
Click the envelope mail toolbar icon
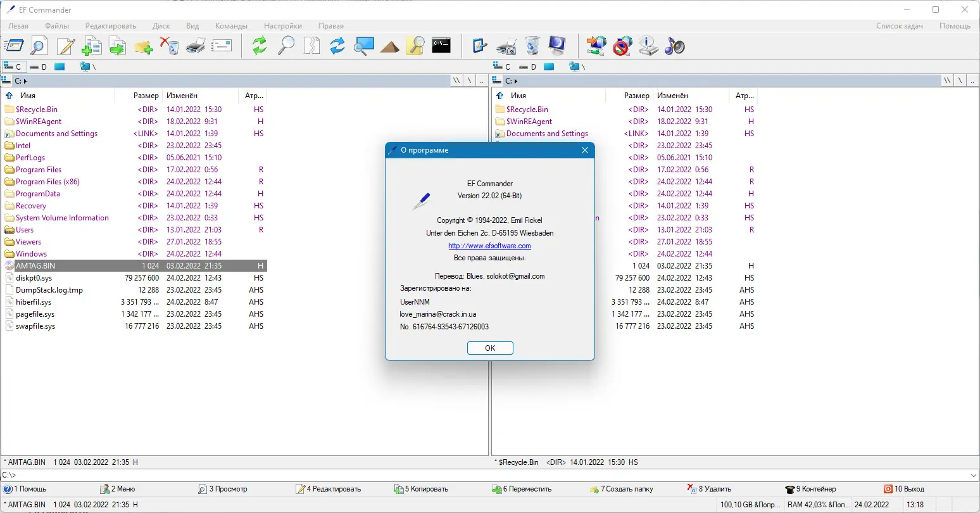(222, 46)
